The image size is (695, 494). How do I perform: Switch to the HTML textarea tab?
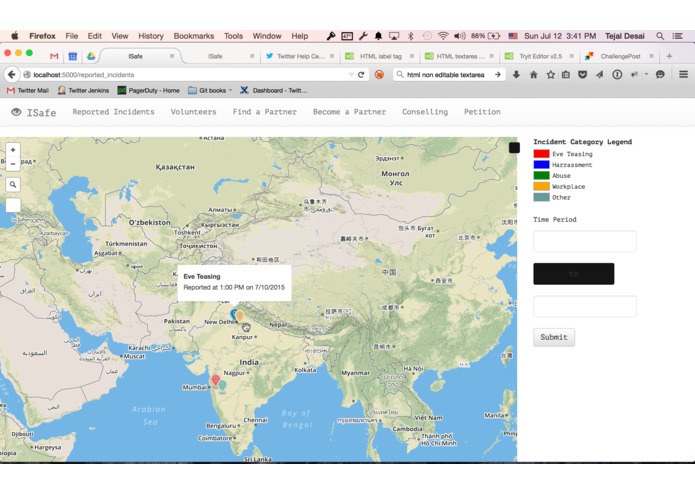point(460,56)
